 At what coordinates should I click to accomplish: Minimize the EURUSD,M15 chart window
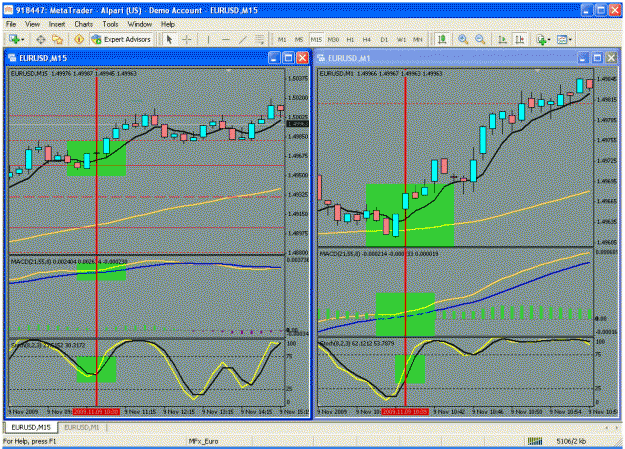274,58
